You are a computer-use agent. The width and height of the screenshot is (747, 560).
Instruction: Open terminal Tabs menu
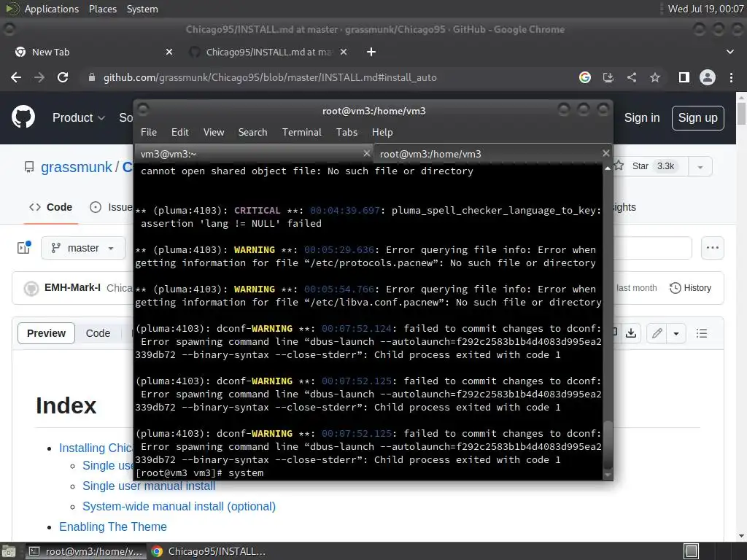[x=347, y=133]
